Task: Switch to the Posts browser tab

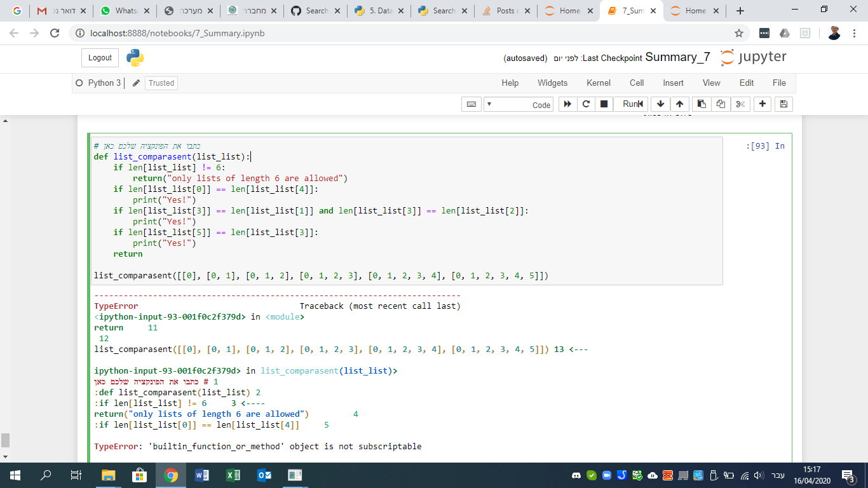Action: [505, 11]
